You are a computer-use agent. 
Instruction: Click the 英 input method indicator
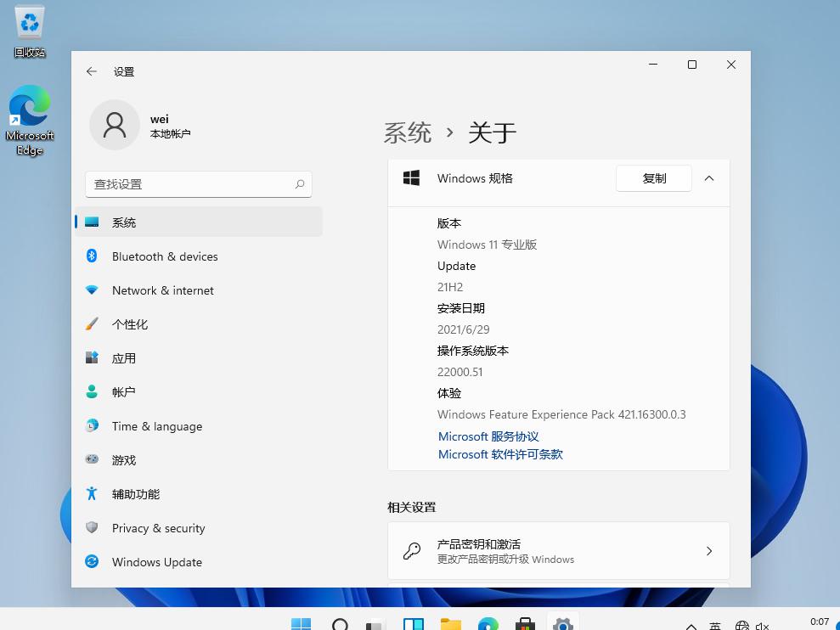pyautogui.click(x=714, y=625)
